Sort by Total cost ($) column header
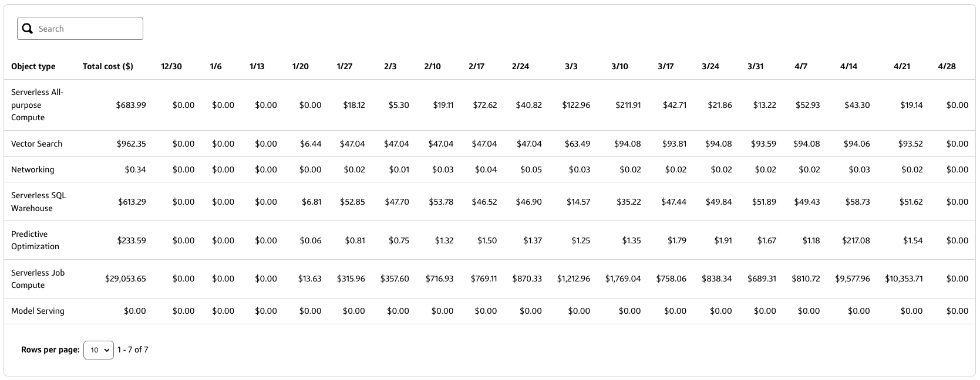Image resolution: width=980 pixels, height=380 pixels. tap(108, 66)
